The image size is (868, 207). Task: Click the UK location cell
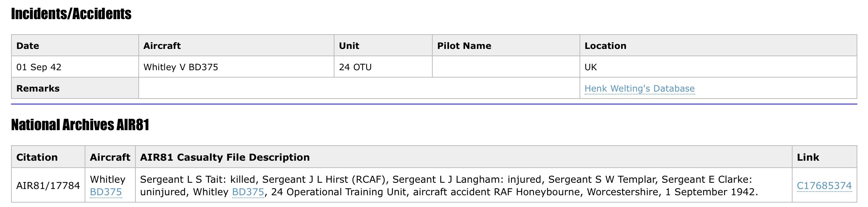point(591,67)
